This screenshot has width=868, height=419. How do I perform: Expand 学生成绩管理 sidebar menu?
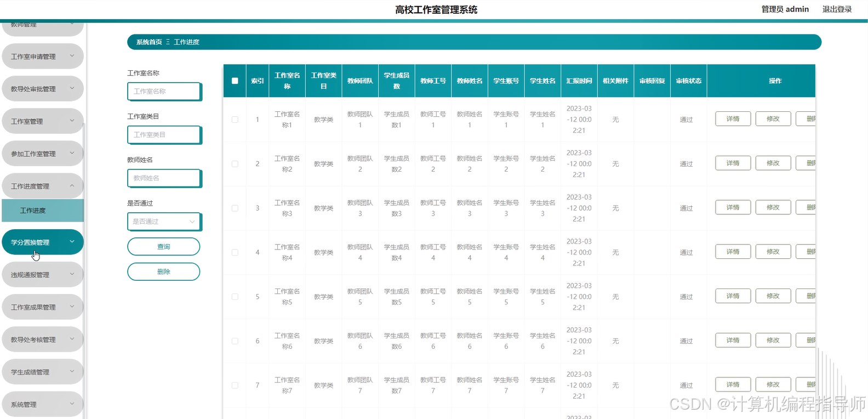coord(43,372)
